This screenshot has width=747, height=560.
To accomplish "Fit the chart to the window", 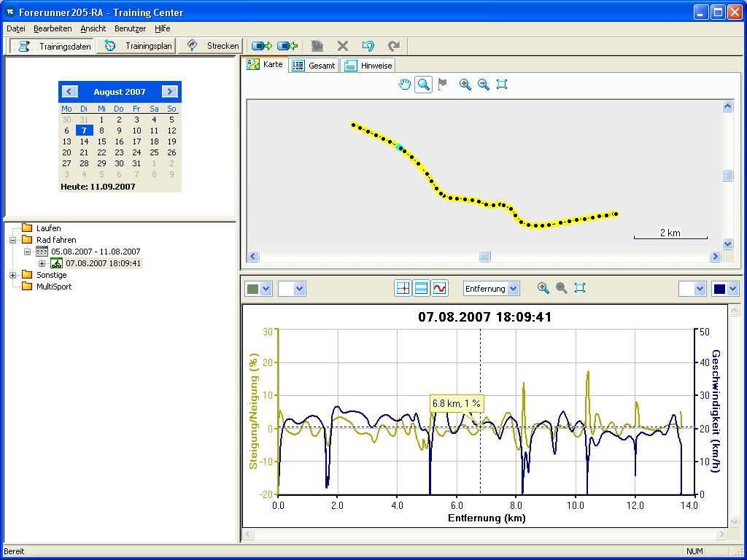I will pyautogui.click(x=579, y=287).
